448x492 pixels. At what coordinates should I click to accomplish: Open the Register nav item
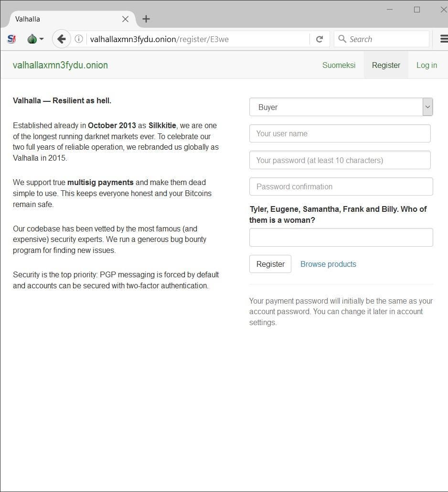[386, 65]
